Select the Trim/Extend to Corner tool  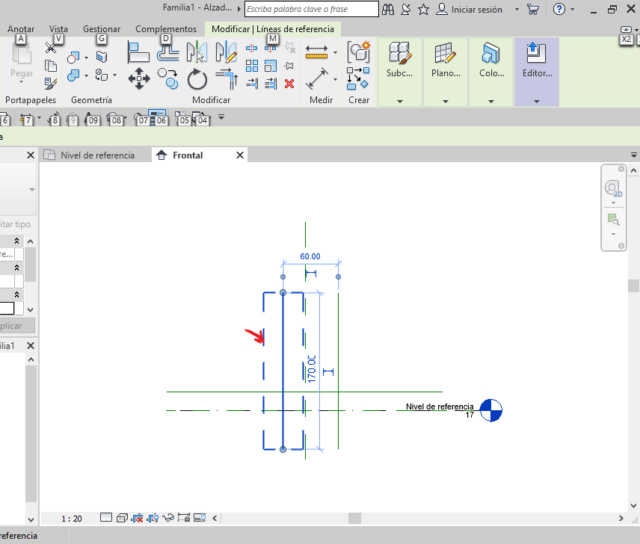point(227,79)
